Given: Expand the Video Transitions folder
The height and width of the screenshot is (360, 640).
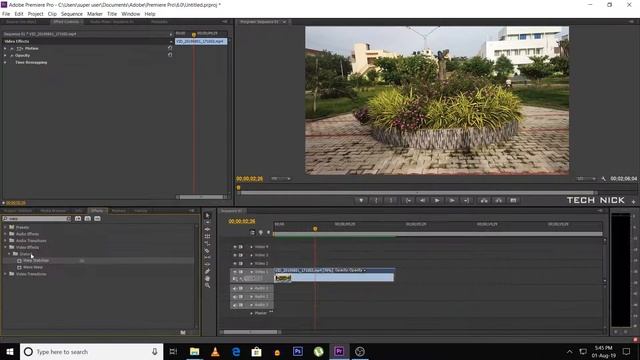Looking at the screenshot, I should pyautogui.click(x=5, y=274).
